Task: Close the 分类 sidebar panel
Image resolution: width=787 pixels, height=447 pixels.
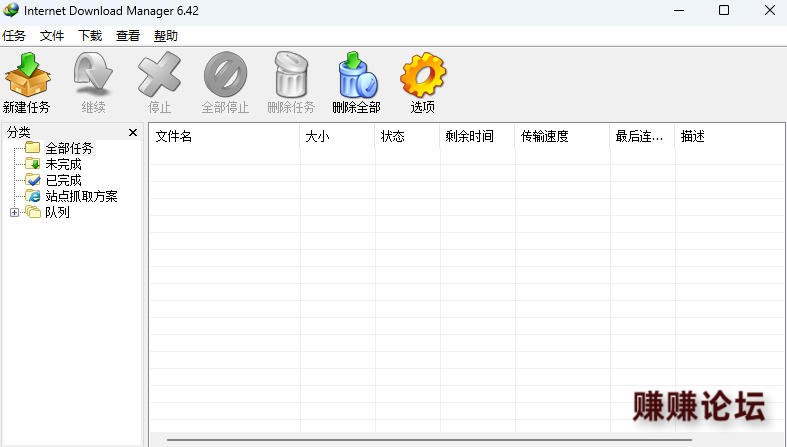Action: pyautogui.click(x=133, y=132)
